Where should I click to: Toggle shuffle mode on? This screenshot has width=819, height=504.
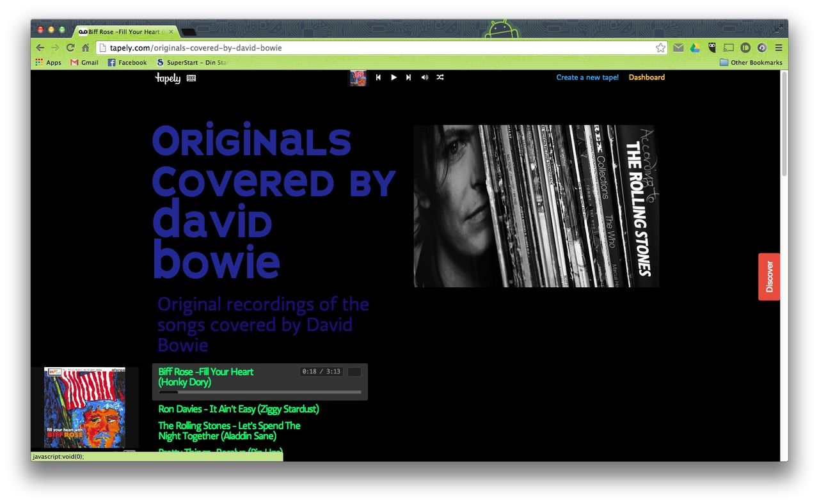coord(440,77)
